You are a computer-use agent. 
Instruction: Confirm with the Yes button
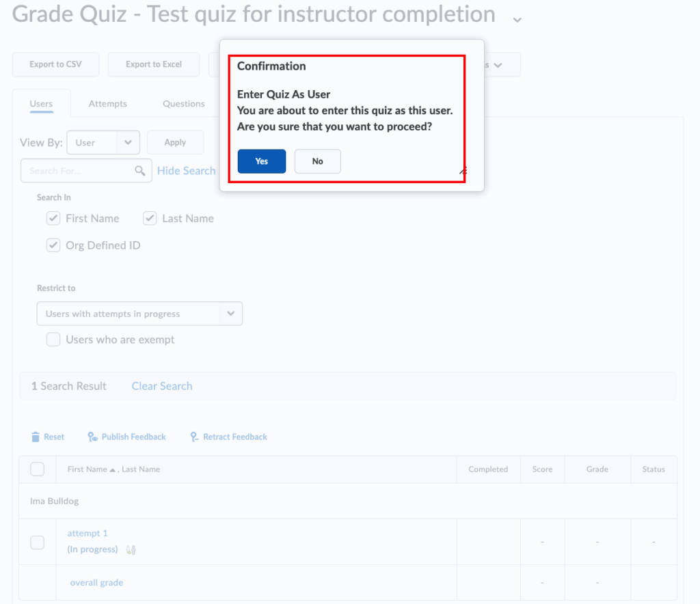tap(262, 161)
